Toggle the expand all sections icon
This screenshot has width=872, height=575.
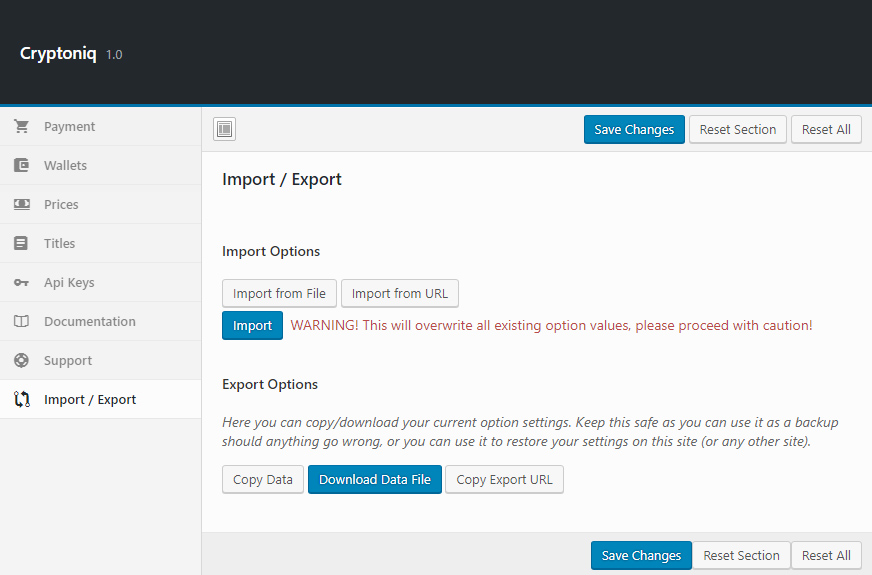[x=224, y=129]
